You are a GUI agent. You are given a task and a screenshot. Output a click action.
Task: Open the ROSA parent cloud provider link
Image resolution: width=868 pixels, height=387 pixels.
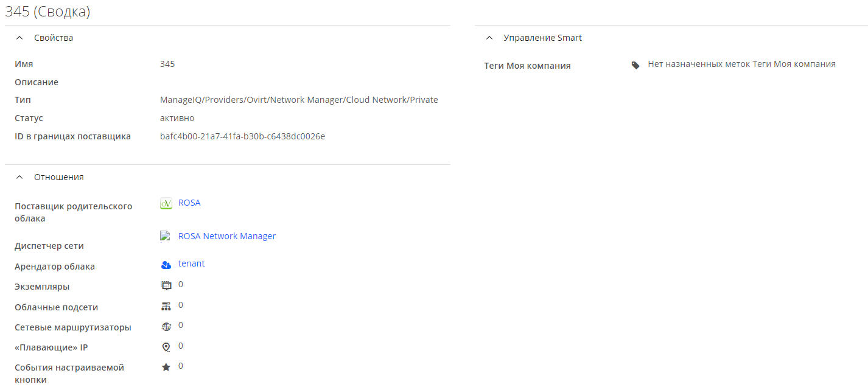pos(189,203)
